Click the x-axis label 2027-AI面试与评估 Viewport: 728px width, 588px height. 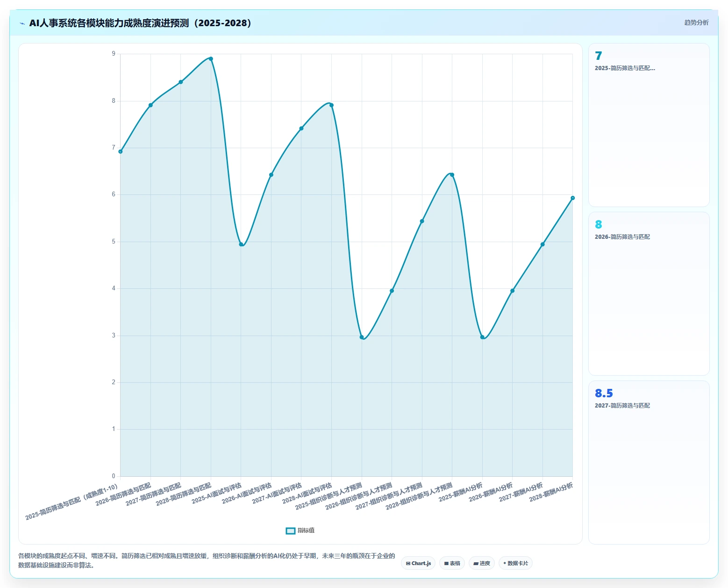pyautogui.click(x=277, y=493)
